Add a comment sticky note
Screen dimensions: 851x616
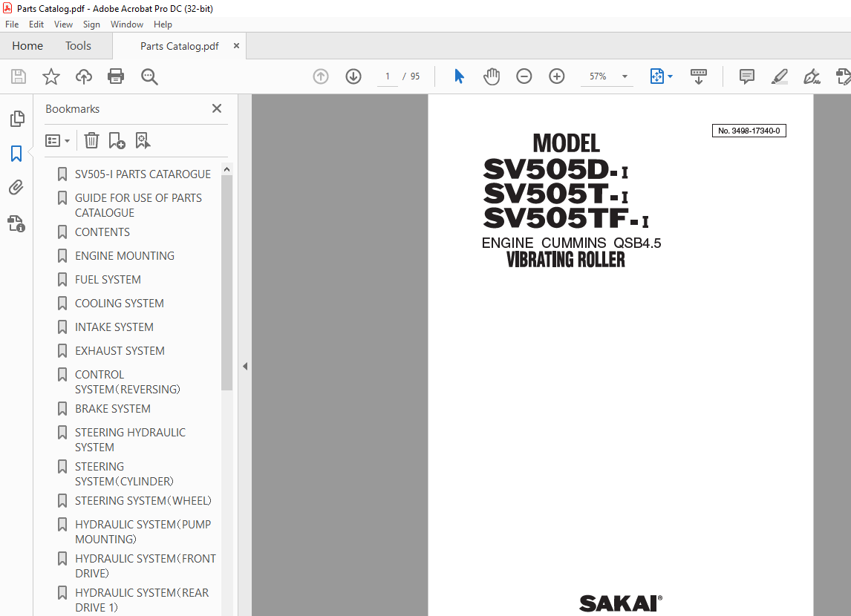coord(747,76)
